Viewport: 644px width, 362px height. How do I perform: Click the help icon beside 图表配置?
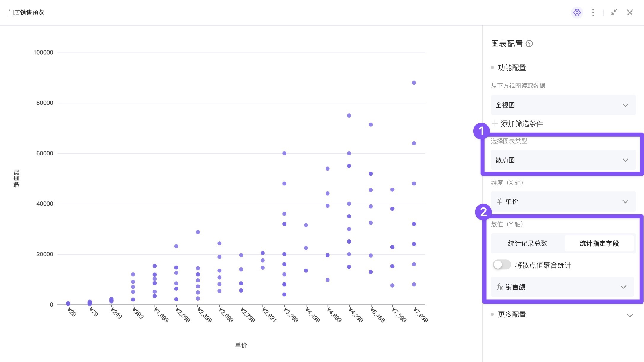click(529, 44)
